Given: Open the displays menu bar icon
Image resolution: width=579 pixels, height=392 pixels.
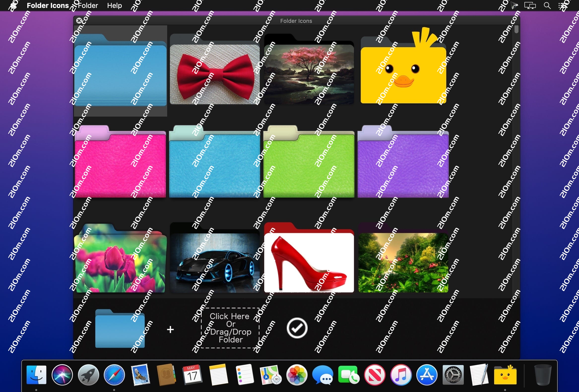Looking at the screenshot, I should tap(530, 5).
